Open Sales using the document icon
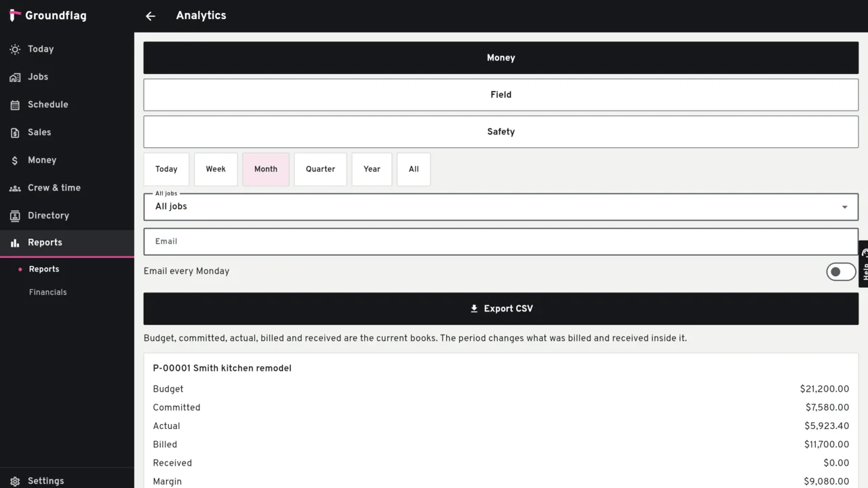Screen dimensions: 868x488 (15, 133)
